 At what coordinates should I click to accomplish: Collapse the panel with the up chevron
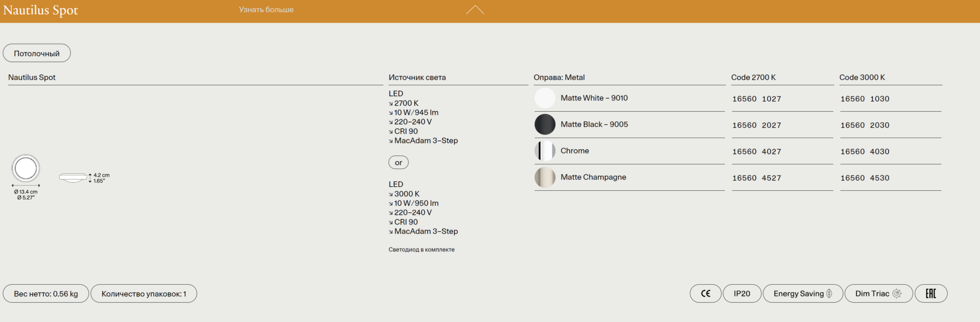point(475,10)
